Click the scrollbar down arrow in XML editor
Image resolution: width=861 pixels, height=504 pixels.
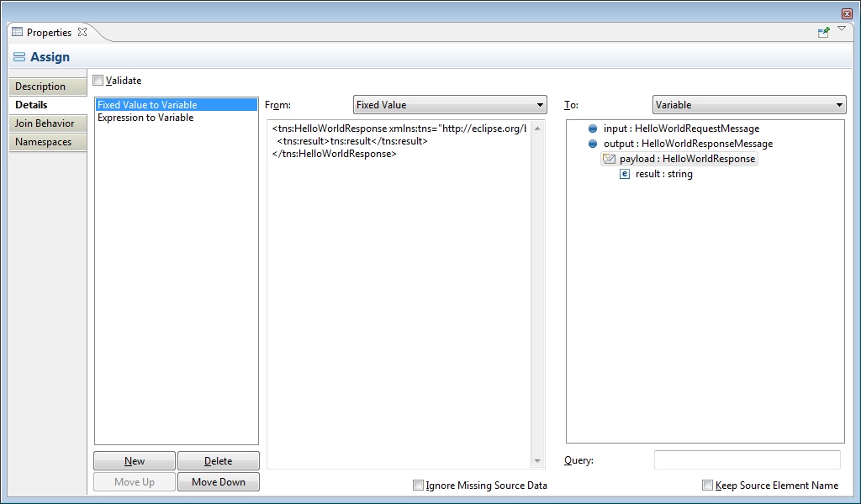click(538, 461)
